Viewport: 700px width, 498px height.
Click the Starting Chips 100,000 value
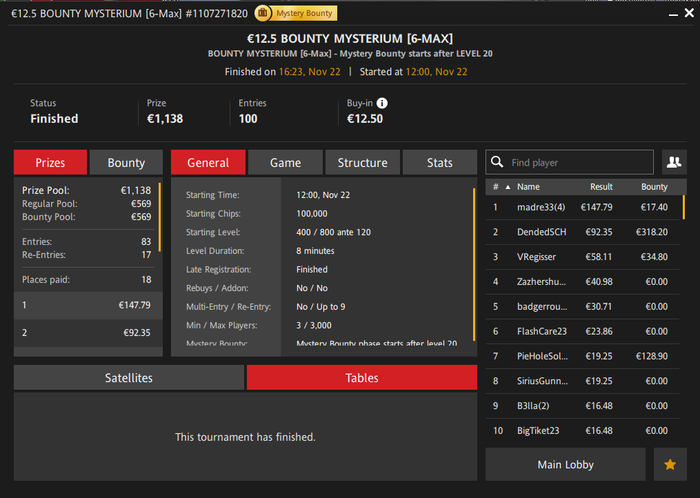coord(312,214)
